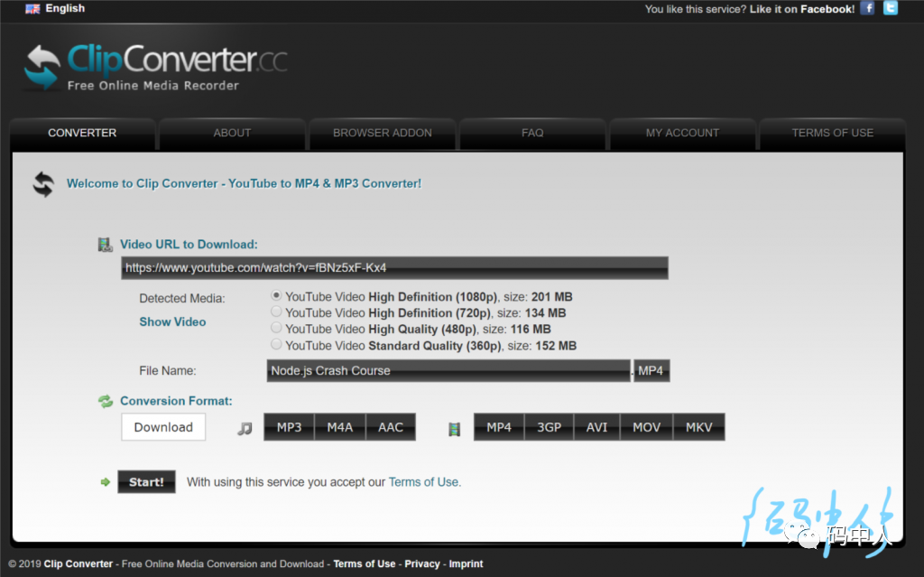Select the 720p High Definition option

coord(276,312)
